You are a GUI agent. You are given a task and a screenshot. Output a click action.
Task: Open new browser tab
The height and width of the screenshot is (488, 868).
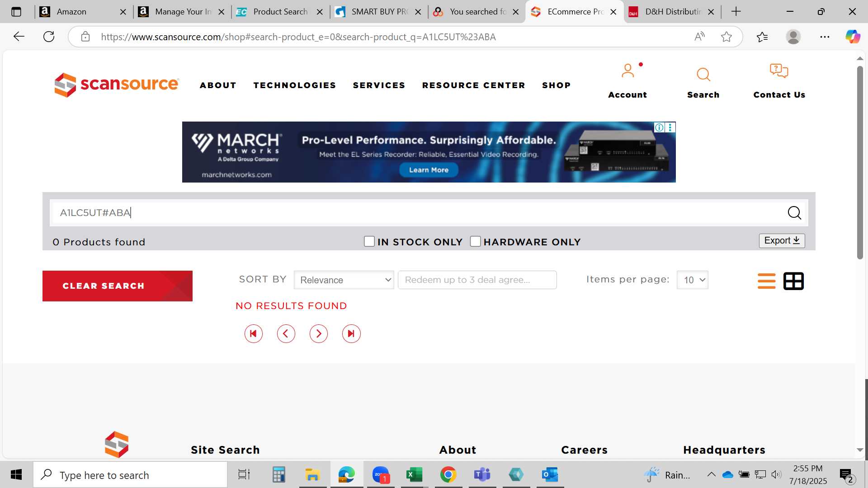(736, 12)
